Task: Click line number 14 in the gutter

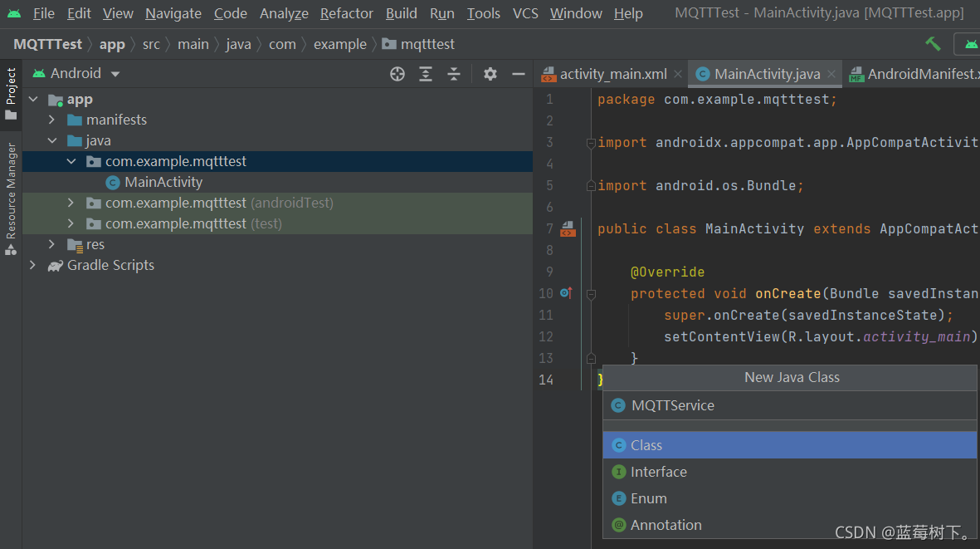Action: click(x=546, y=380)
